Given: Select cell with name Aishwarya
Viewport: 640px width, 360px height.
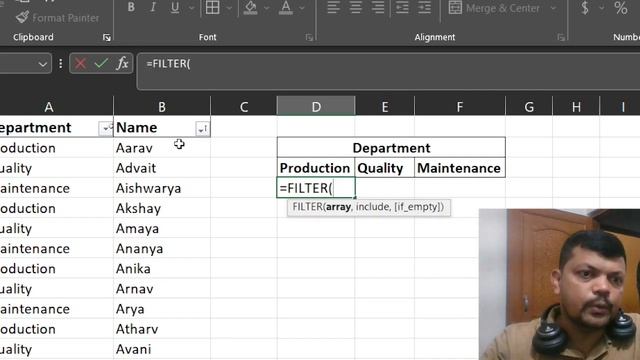Looking at the screenshot, I should (x=162, y=188).
